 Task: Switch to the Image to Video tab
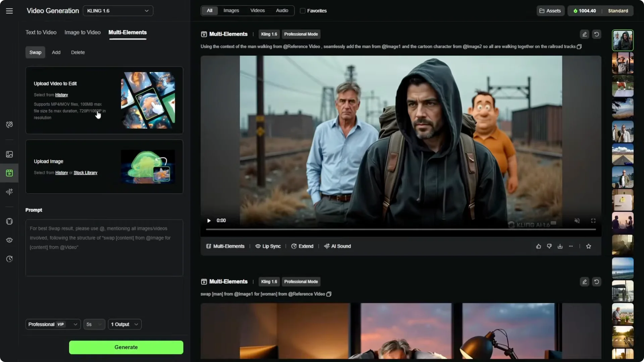(82, 32)
